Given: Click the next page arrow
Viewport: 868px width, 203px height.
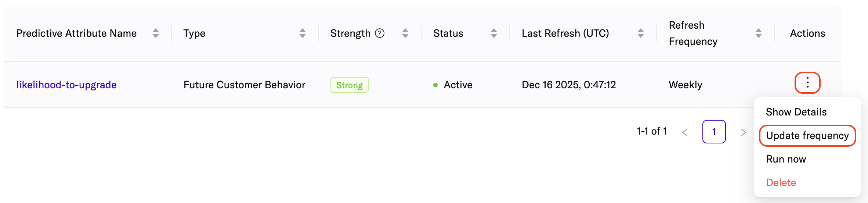Looking at the screenshot, I should tap(743, 132).
